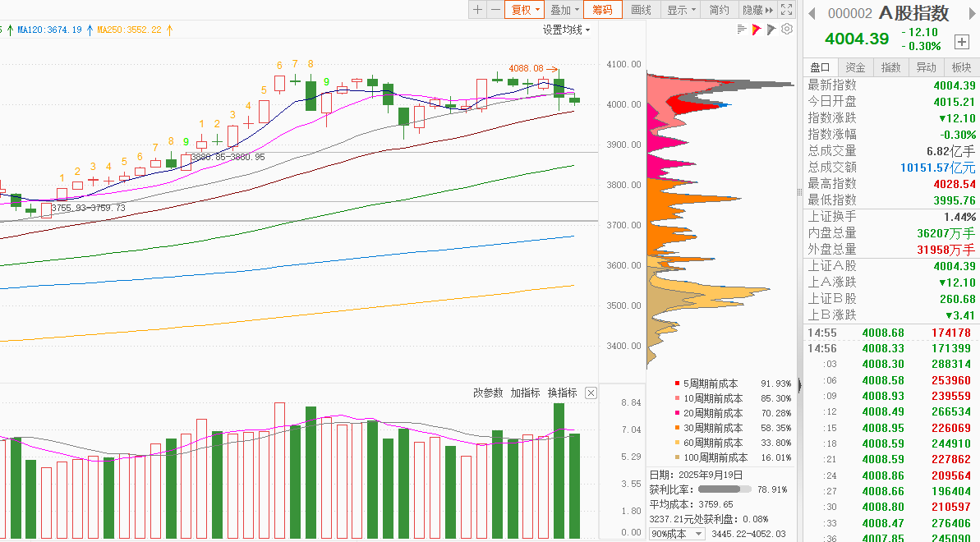Click the 最新指数 value 4004.39

coord(955,85)
